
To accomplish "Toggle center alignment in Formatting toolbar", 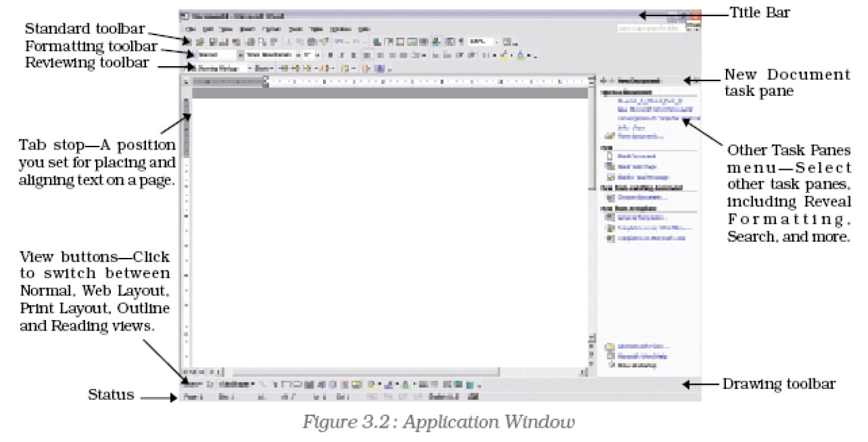I will [x=380, y=55].
